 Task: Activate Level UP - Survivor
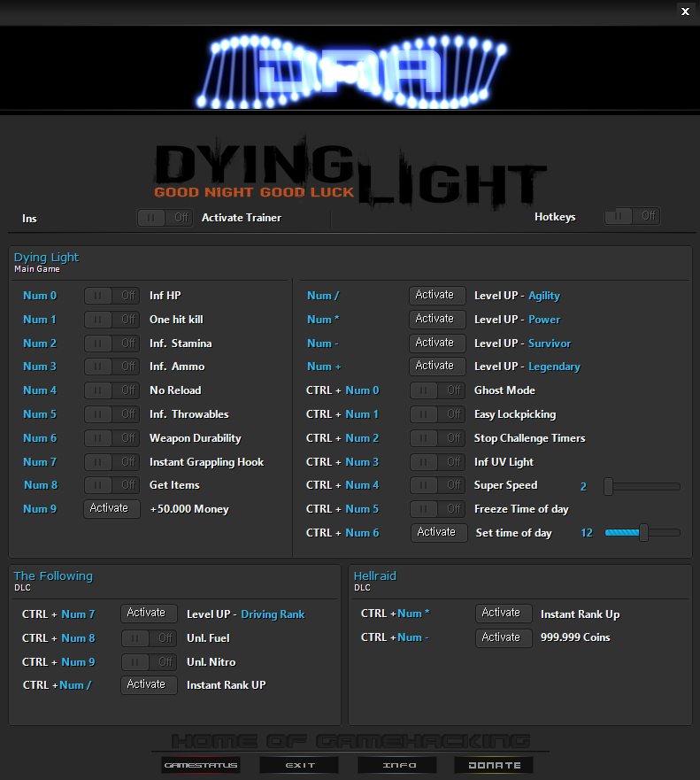click(437, 344)
